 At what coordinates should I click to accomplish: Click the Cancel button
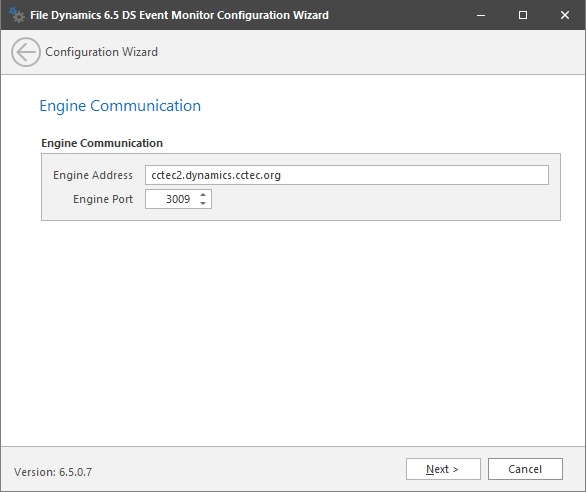[525, 469]
